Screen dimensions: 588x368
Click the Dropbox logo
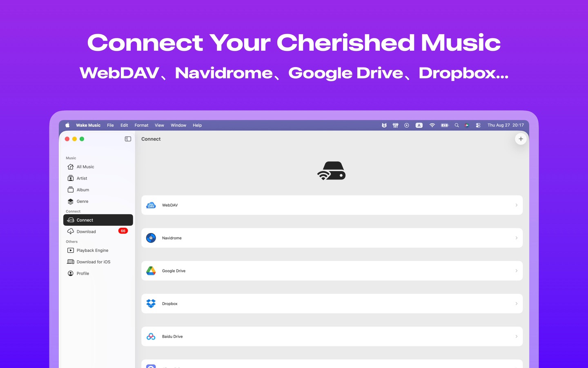pyautogui.click(x=151, y=303)
